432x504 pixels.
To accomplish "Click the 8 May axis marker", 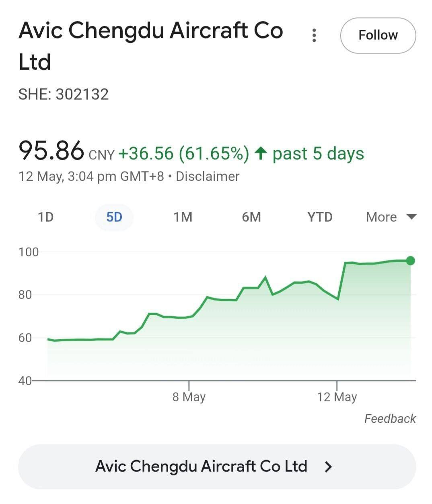I will [x=189, y=397].
